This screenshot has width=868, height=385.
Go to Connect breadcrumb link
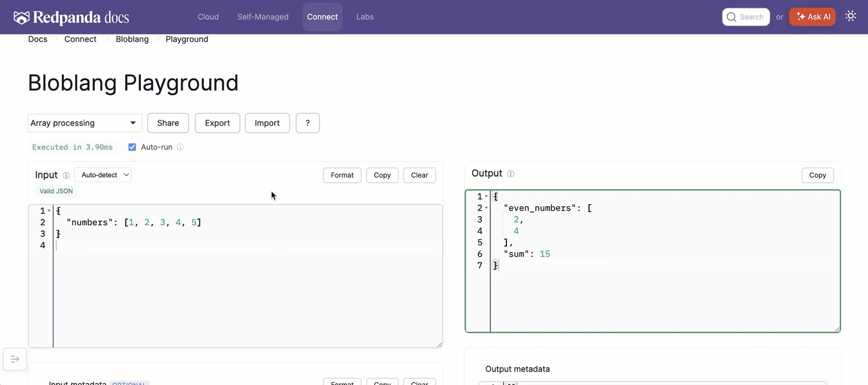[80, 39]
